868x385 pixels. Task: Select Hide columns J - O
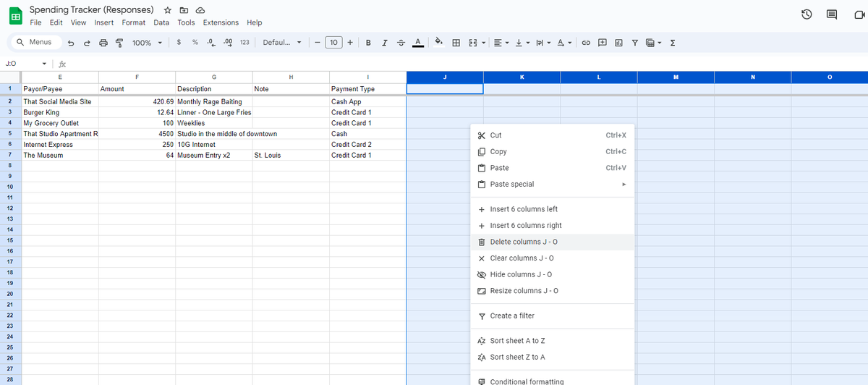(552, 274)
